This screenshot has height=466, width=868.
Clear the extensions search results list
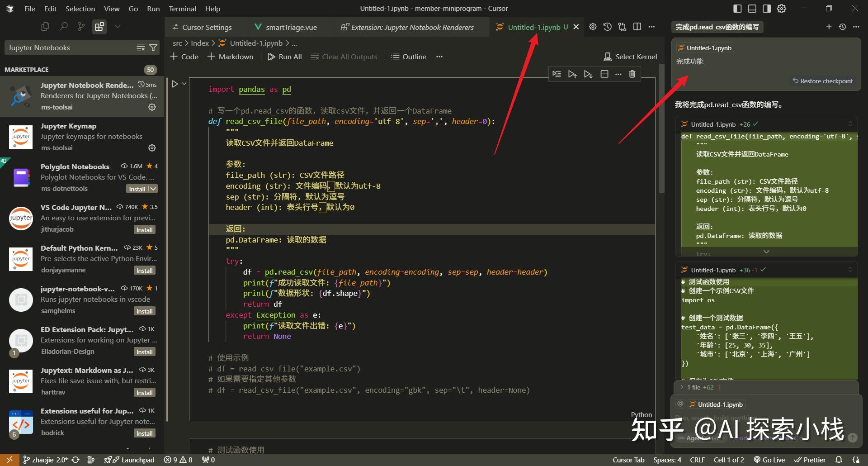coord(141,48)
